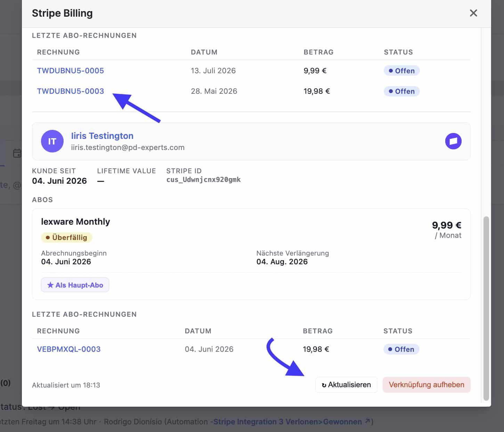Screen dimensions: 504x432
Task: Open Stripe Integration 3 Verlonen>Gewonnen automation link
Action: [292, 422]
